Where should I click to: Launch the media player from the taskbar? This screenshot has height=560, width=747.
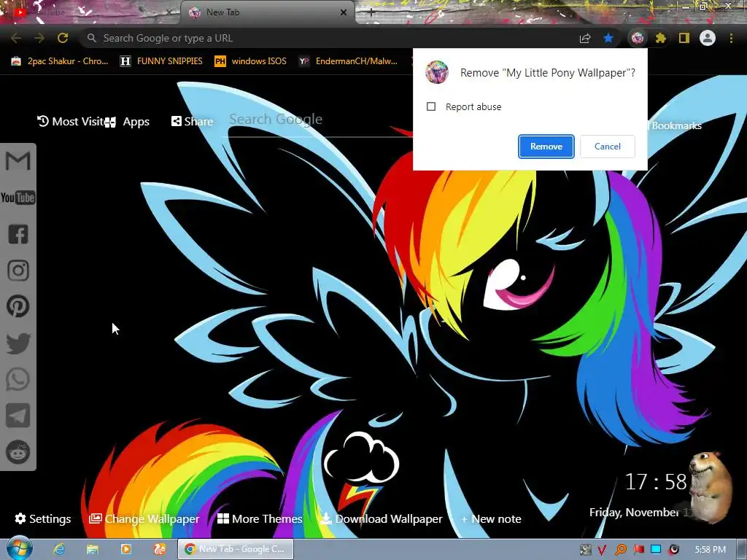click(x=125, y=549)
